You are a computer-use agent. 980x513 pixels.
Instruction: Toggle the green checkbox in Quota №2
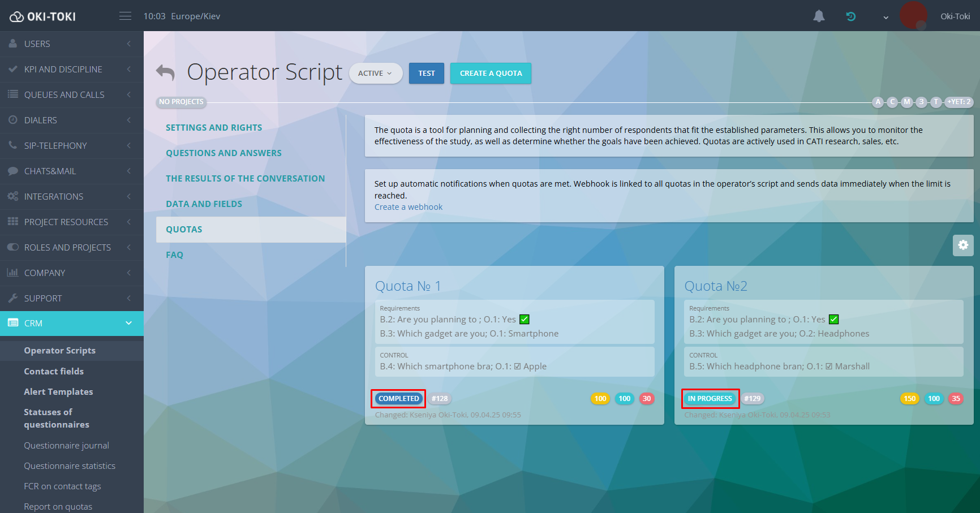pos(833,320)
